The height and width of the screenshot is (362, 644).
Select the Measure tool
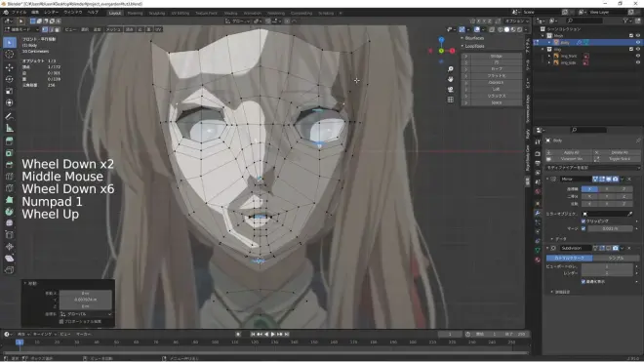pos(10,129)
